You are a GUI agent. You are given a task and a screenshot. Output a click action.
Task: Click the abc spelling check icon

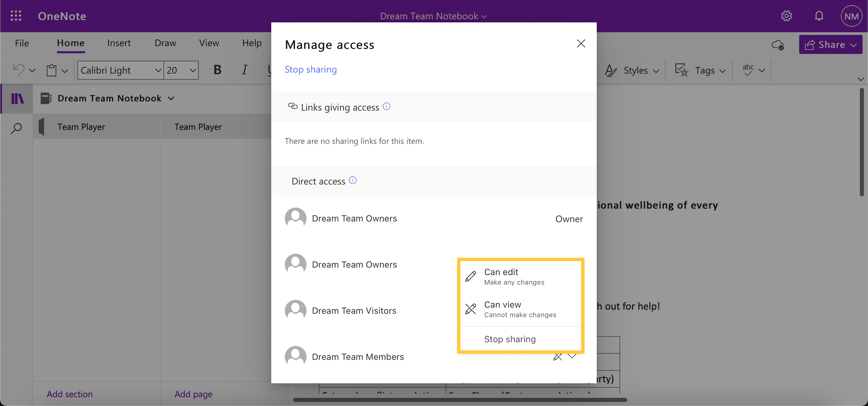click(x=748, y=70)
